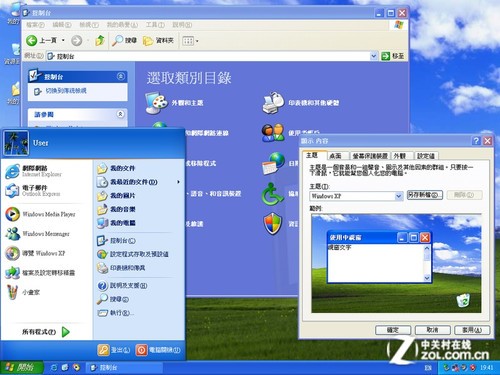Open the Theme combo box showing Windows XP
The image size is (500, 375).
tap(356, 196)
